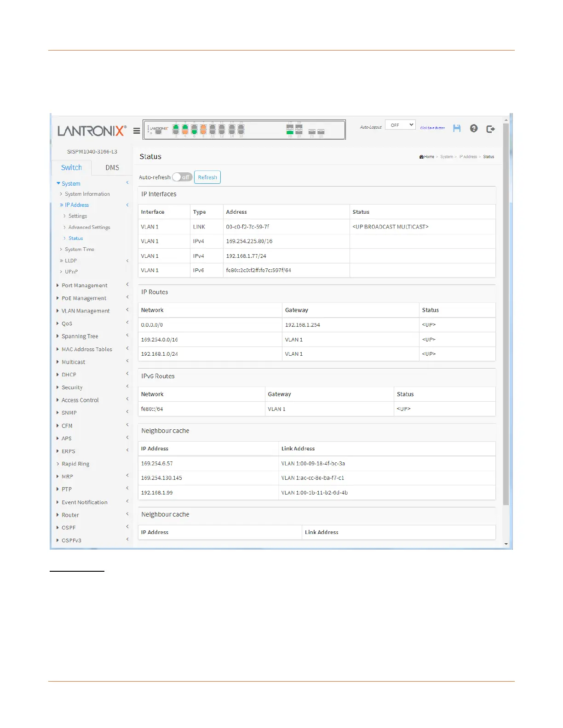Expand the ERPS menu
Image resolution: width=563 pixels, height=728 pixels.
tap(69, 451)
